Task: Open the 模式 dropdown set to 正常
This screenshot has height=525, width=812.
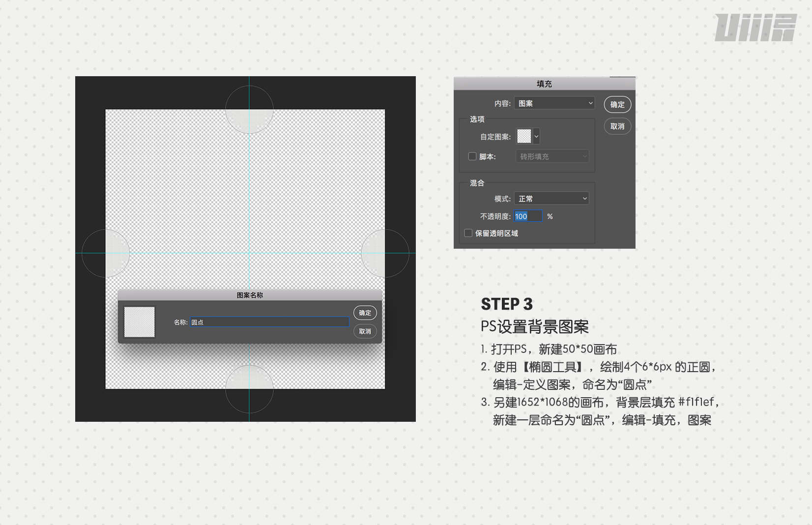Action: 551,199
